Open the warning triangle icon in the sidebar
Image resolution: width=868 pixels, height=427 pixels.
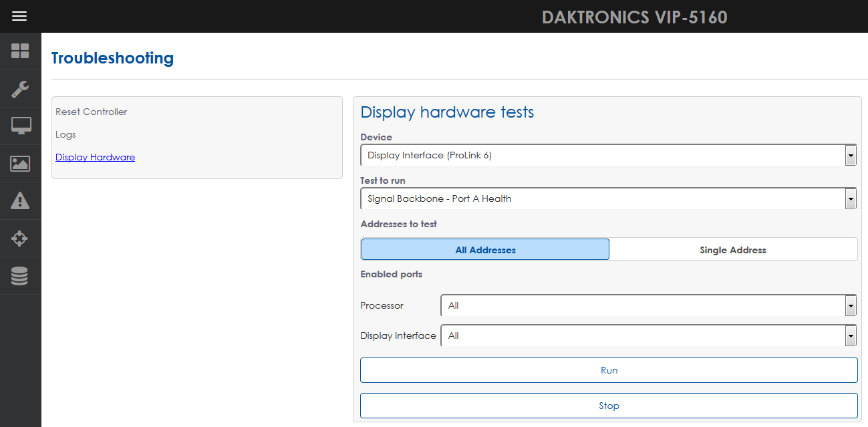(x=20, y=200)
